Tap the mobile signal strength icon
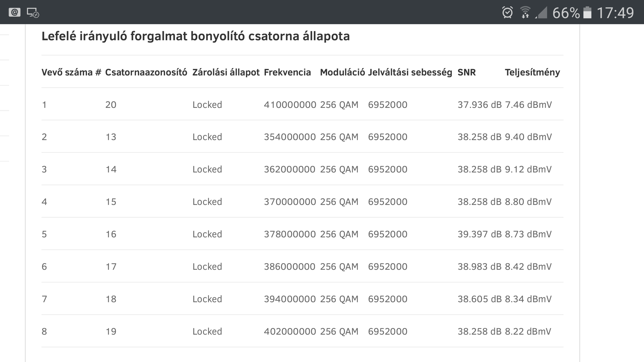 [541, 13]
